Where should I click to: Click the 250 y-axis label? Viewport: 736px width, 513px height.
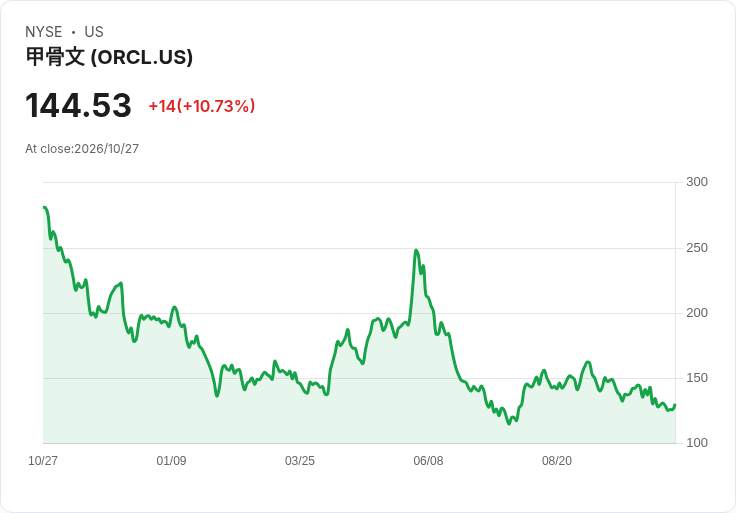coord(697,247)
